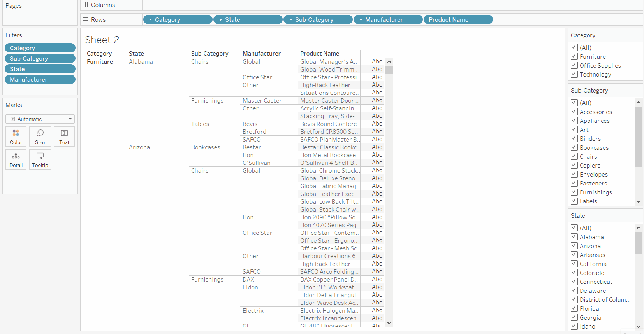This screenshot has width=644, height=334.
Task: Select the Bestar Classic Bookcase product row
Action: click(330, 147)
